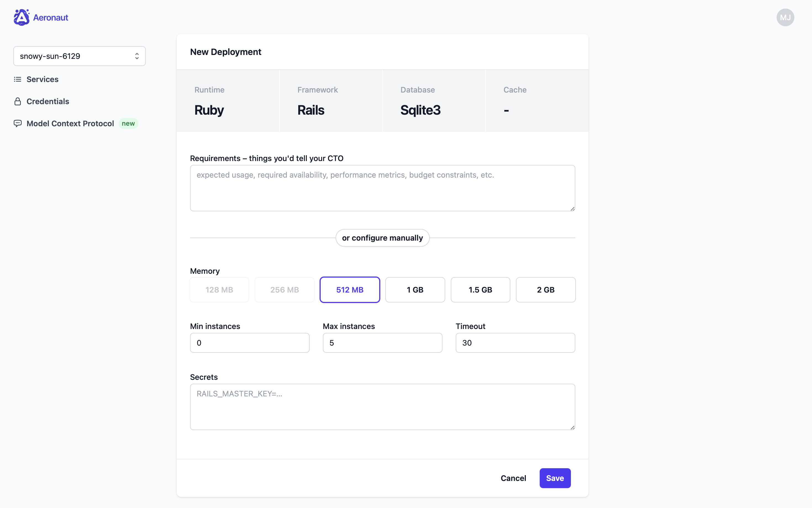The image size is (812, 508).
Task: Select 1 GB memory option
Action: (x=415, y=289)
